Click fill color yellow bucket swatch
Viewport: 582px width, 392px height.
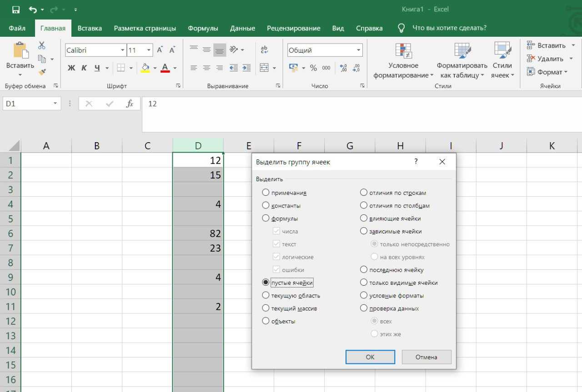pyautogui.click(x=145, y=68)
